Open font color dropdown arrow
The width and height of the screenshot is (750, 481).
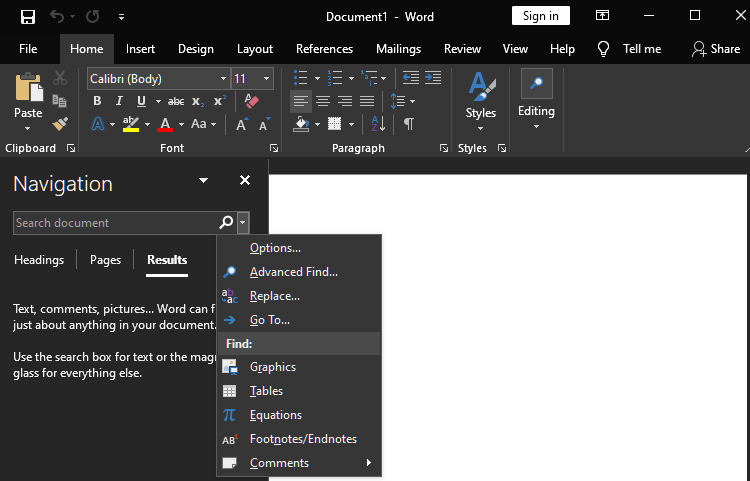(x=181, y=125)
